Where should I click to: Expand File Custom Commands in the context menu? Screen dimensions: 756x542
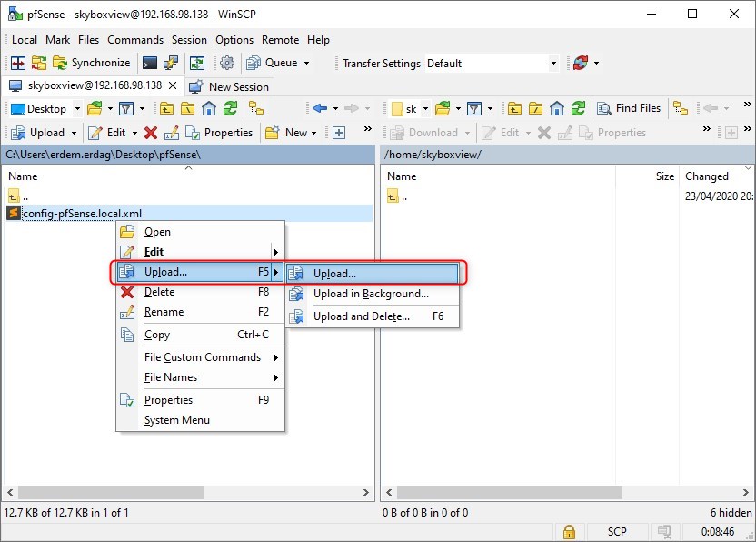click(x=200, y=357)
